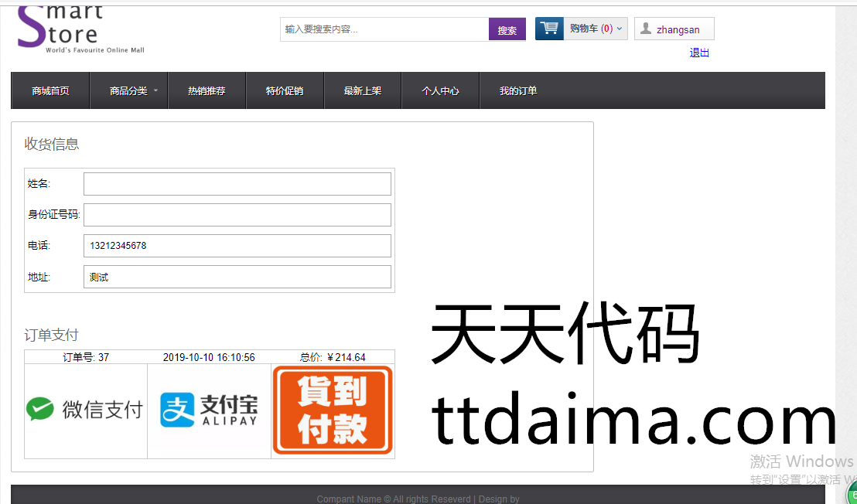Click the zhangsan username link
The width and height of the screenshot is (857, 504).
click(678, 30)
